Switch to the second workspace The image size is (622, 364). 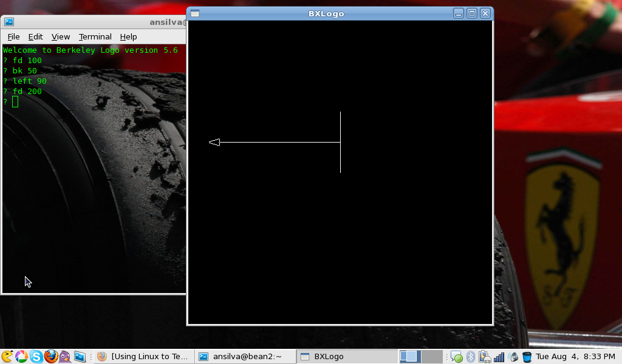[431, 357]
